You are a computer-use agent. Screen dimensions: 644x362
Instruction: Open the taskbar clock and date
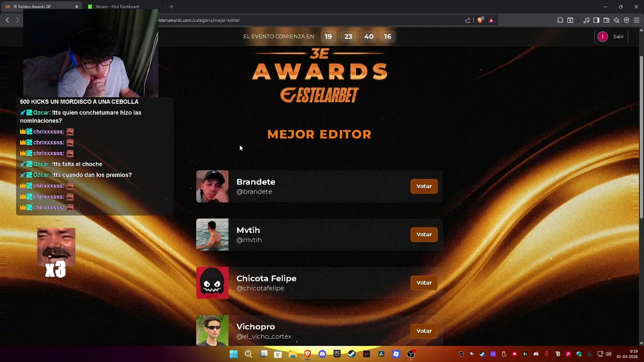pyautogui.click(x=627, y=354)
